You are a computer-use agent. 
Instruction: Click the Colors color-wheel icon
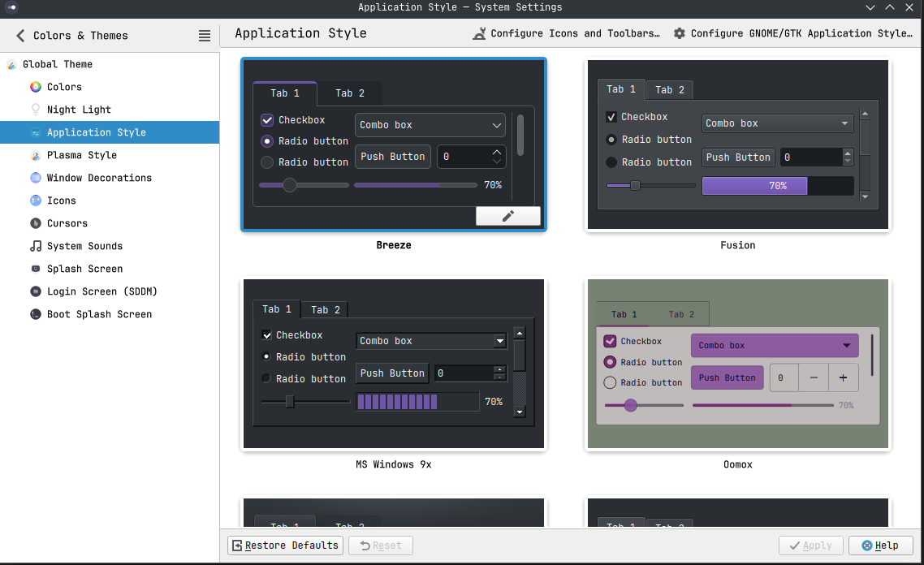[x=36, y=87]
